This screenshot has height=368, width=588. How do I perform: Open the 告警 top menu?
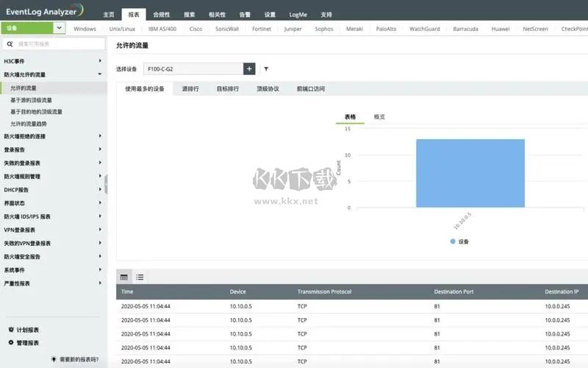tap(245, 15)
